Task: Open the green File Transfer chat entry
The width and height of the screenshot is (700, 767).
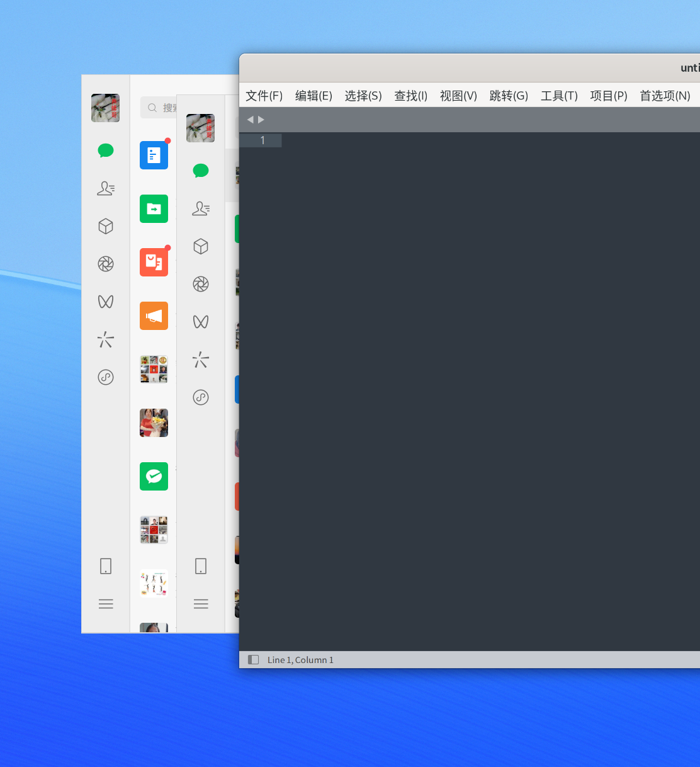Action: pyautogui.click(x=154, y=208)
